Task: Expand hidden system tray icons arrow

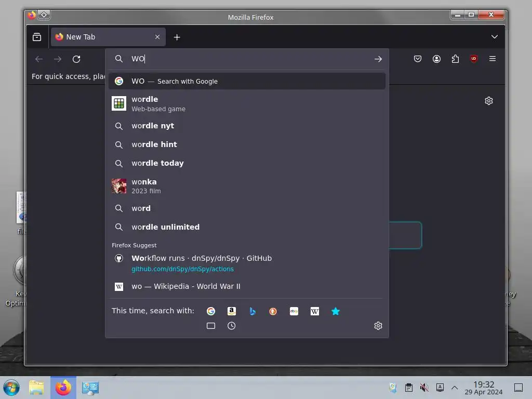Action: tap(455, 387)
